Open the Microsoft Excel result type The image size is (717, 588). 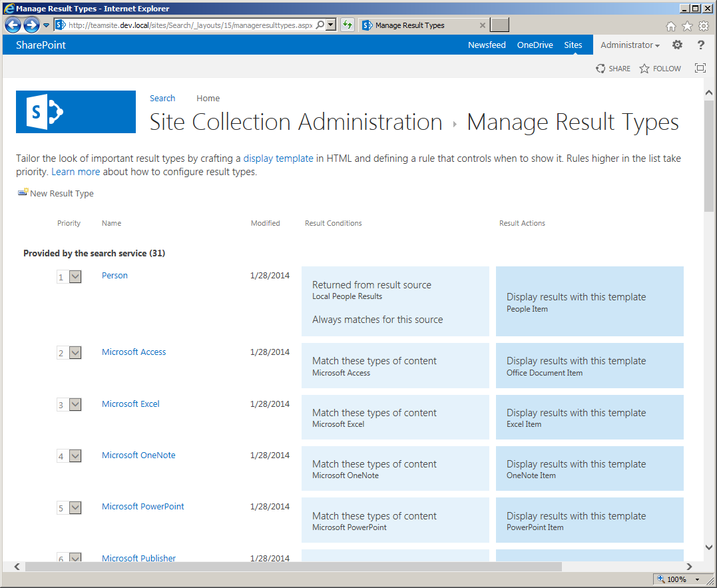tap(130, 404)
